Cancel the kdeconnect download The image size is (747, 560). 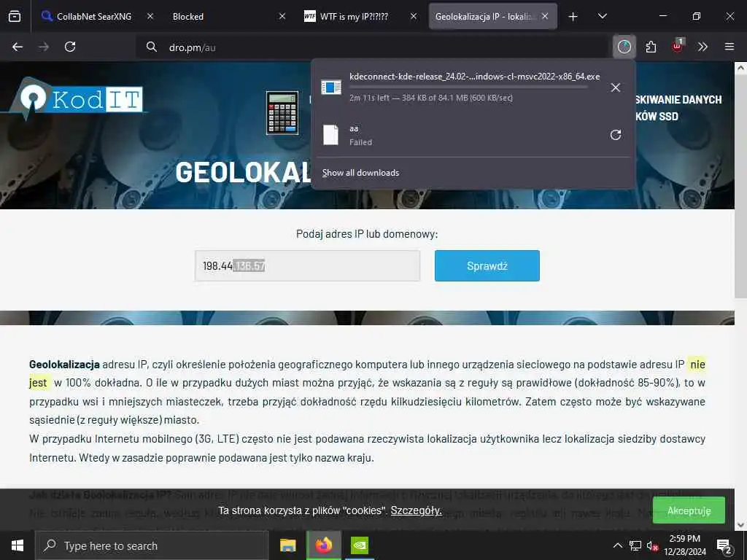616,87
